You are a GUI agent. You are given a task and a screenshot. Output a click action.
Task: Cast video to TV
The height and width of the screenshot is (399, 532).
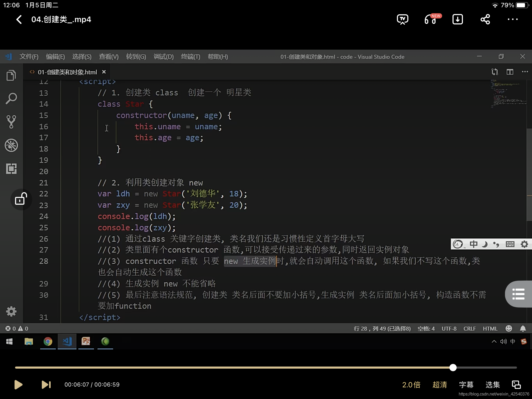[x=402, y=19]
